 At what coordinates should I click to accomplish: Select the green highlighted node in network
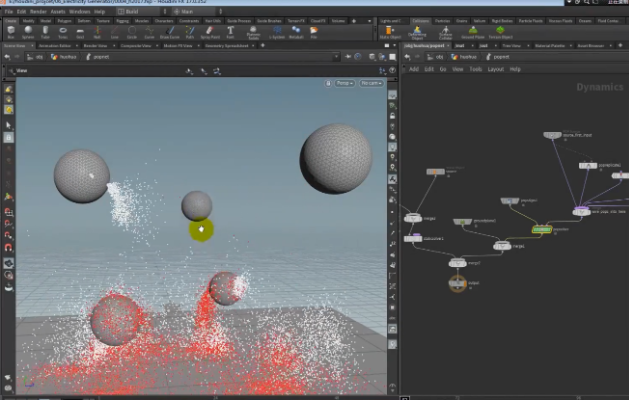541,229
